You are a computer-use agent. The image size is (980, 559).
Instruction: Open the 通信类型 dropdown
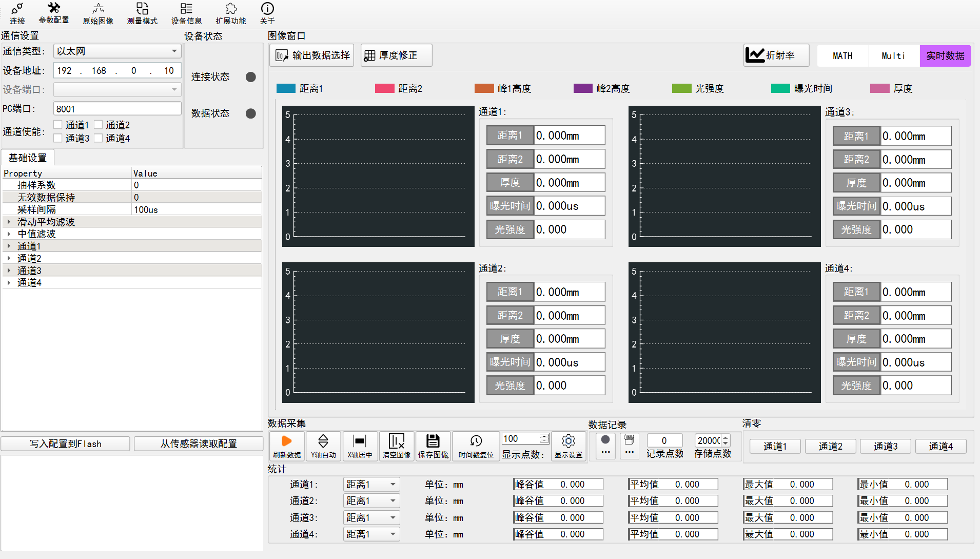117,51
